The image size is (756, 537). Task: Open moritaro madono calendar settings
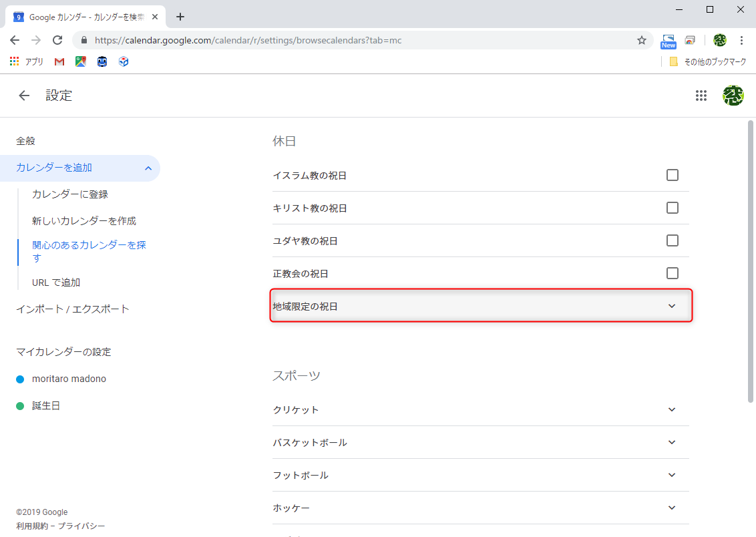point(69,379)
